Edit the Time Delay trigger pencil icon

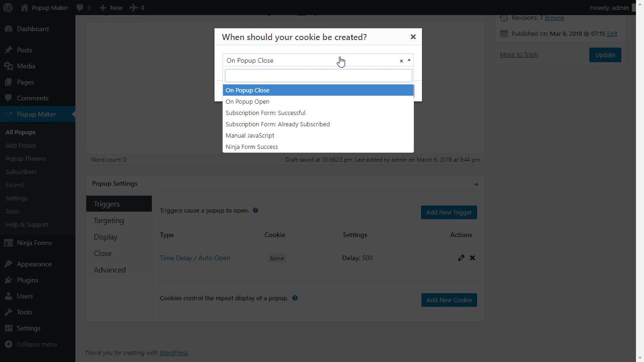pyautogui.click(x=461, y=258)
